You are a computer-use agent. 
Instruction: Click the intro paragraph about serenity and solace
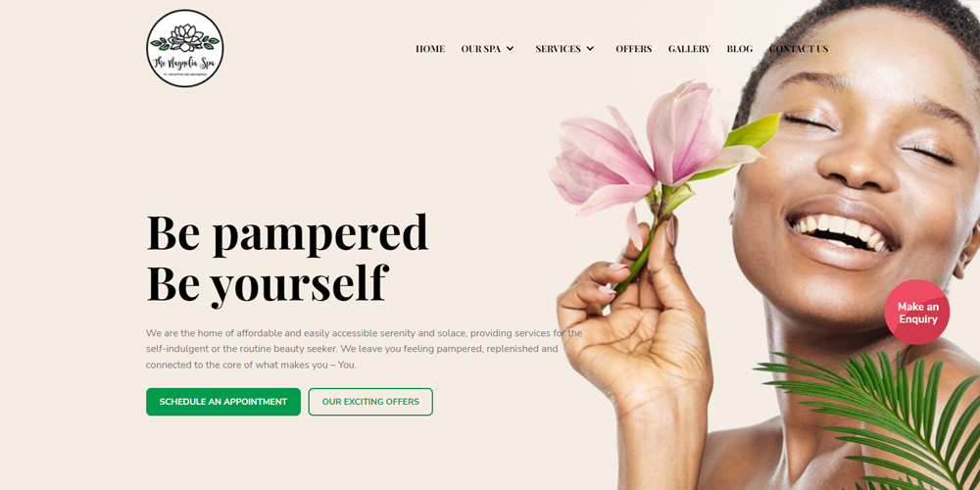point(365,349)
